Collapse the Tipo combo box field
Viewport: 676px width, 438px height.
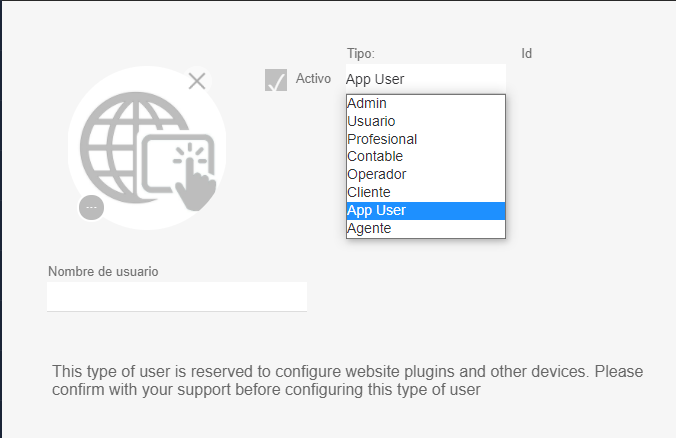click(425, 79)
